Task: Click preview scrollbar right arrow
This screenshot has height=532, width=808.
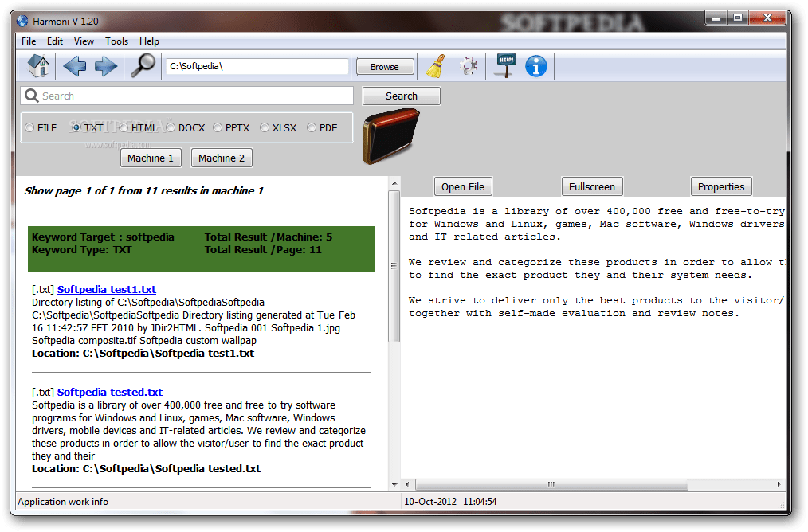Action: pyautogui.click(x=779, y=485)
